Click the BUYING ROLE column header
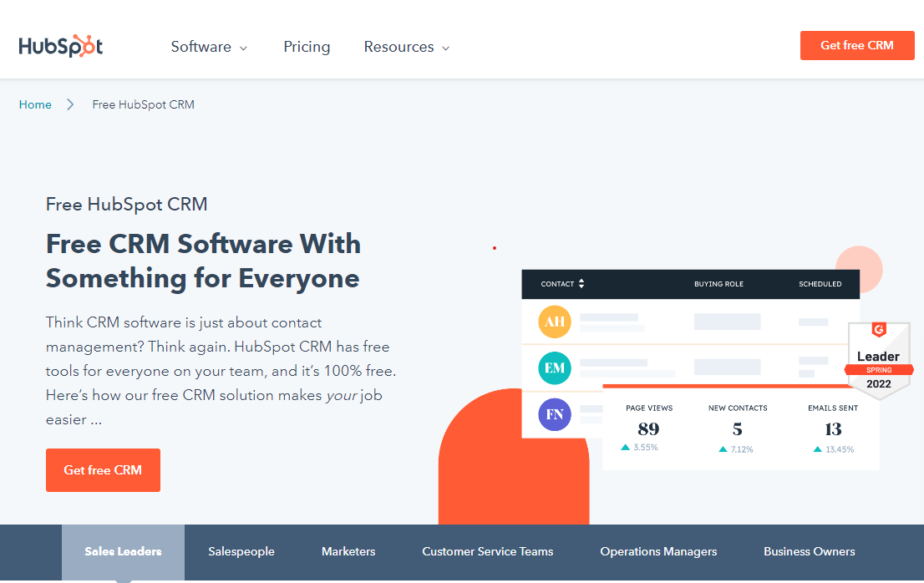Screen dimensions: 924x583 point(718,284)
